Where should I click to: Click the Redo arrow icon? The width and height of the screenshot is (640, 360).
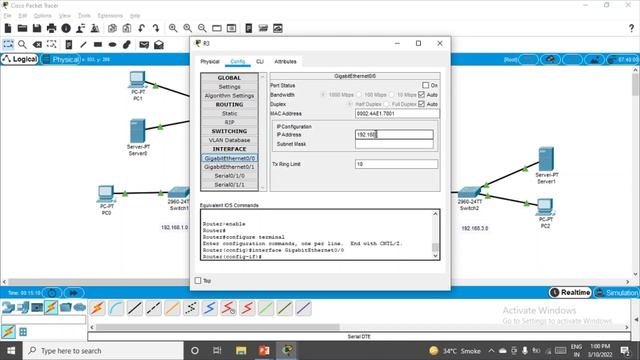point(156,28)
